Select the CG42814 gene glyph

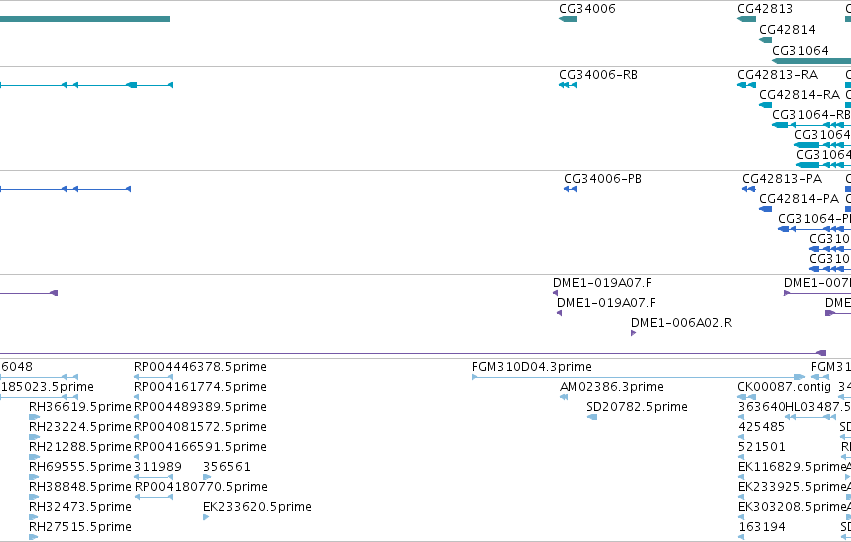pos(765,40)
